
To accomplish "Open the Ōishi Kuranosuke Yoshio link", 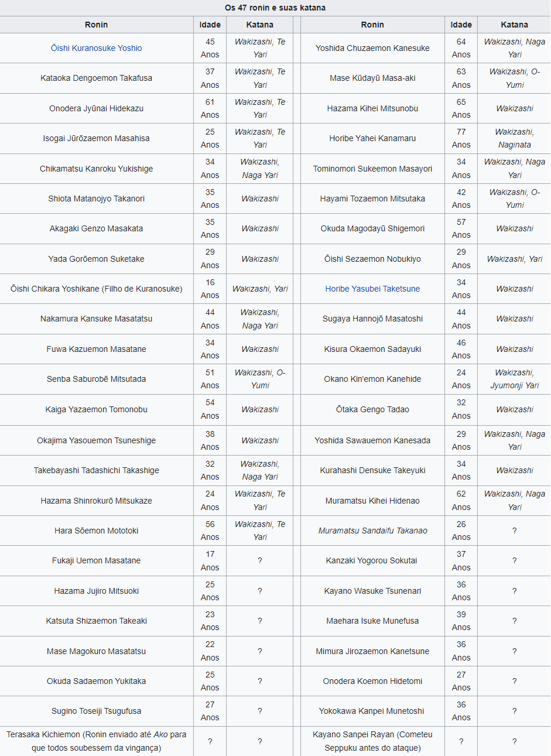I will tap(96, 48).
